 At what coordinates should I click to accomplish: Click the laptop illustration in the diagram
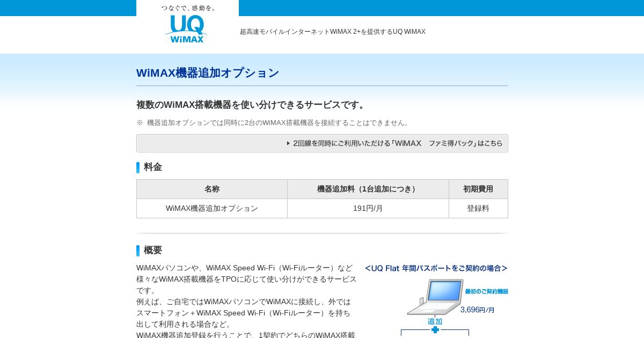pyautogui.click(x=435, y=297)
